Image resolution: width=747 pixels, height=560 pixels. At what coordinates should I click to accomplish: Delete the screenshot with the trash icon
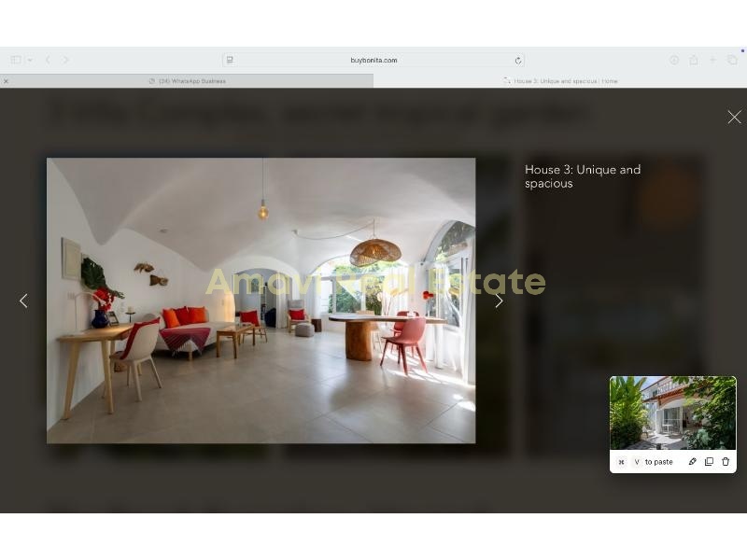click(x=726, y=462)
